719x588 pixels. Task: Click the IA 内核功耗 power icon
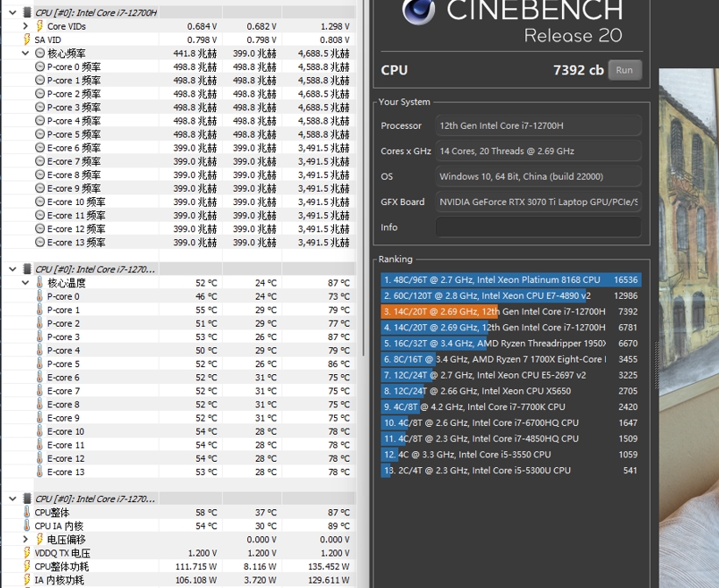click(x=27, y=580)
